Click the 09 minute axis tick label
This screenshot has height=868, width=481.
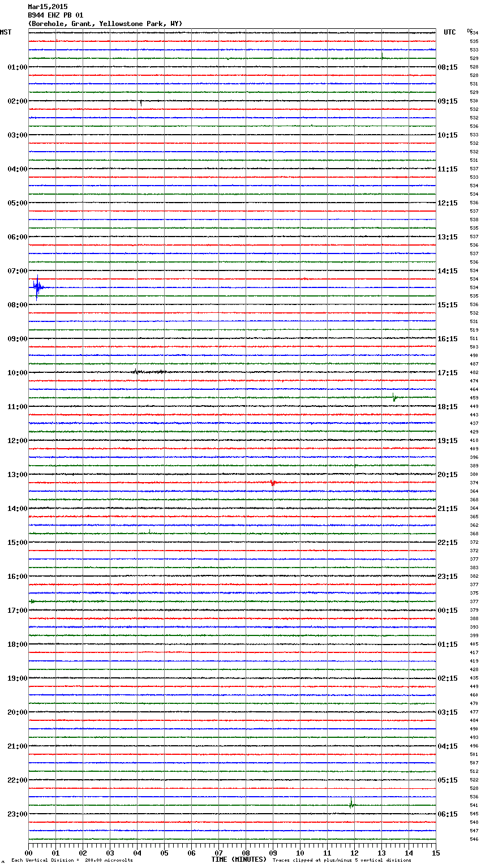pos(273,853)
